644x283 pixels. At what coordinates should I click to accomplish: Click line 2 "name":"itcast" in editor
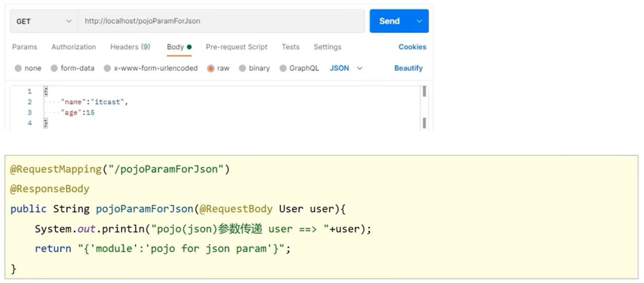click(94, 102)
